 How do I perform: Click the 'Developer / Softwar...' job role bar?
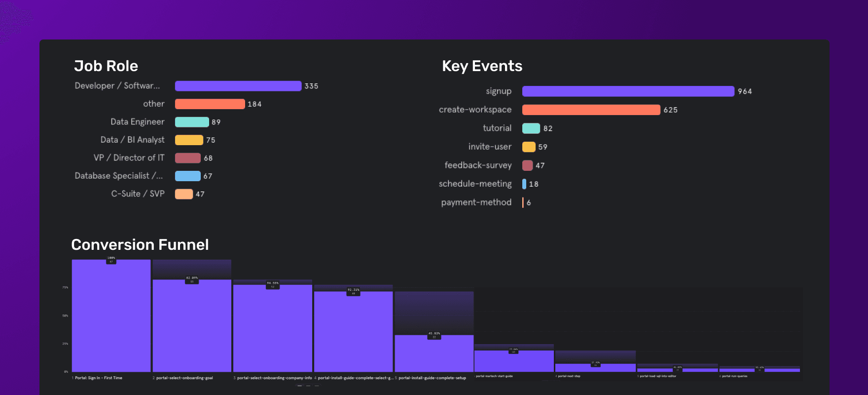(x=238, y=86)
